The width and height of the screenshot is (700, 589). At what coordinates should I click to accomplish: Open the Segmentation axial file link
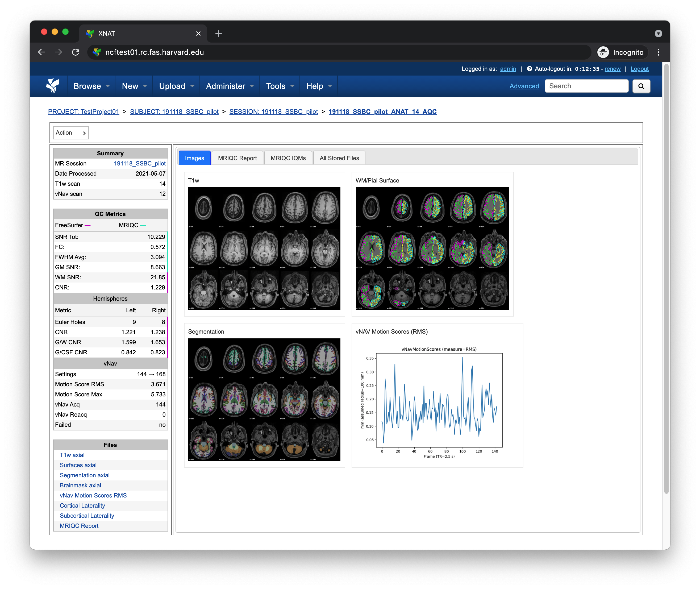coord(85,475)
